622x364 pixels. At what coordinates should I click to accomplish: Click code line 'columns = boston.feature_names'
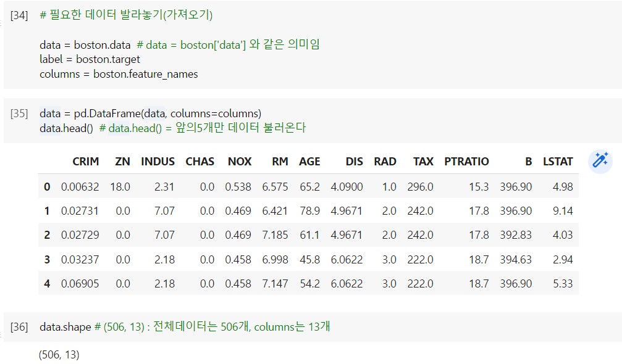tap(119, 74)
